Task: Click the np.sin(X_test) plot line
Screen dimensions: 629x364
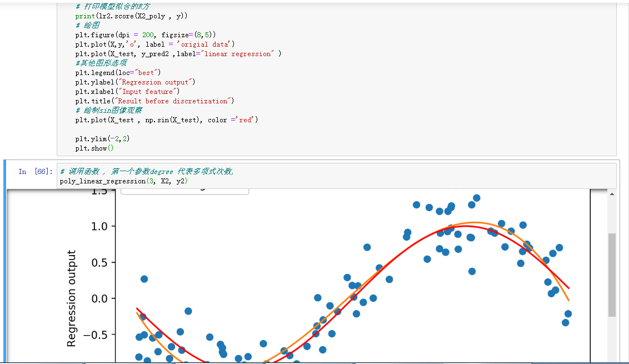Action: click(167, 120)
